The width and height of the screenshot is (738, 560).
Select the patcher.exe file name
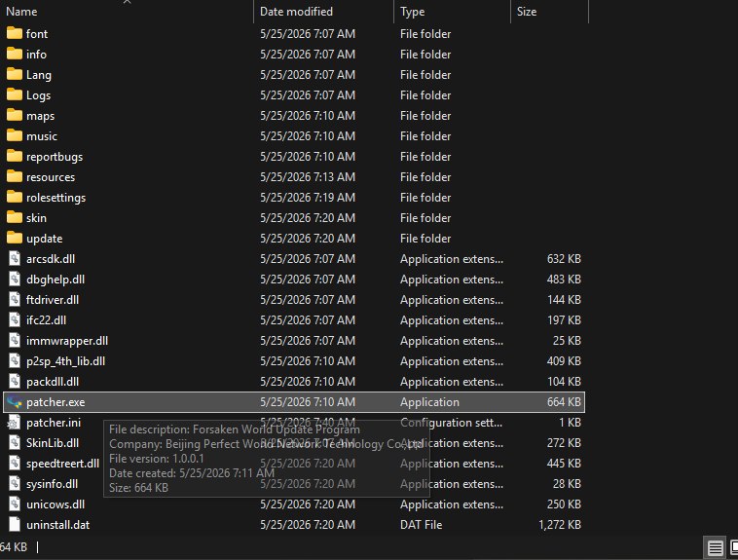point(55,402)
